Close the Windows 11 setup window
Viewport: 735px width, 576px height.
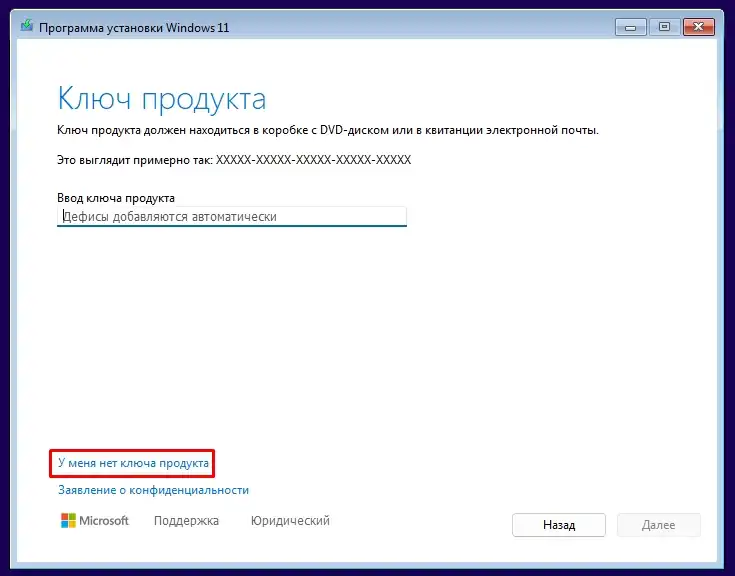698,27
